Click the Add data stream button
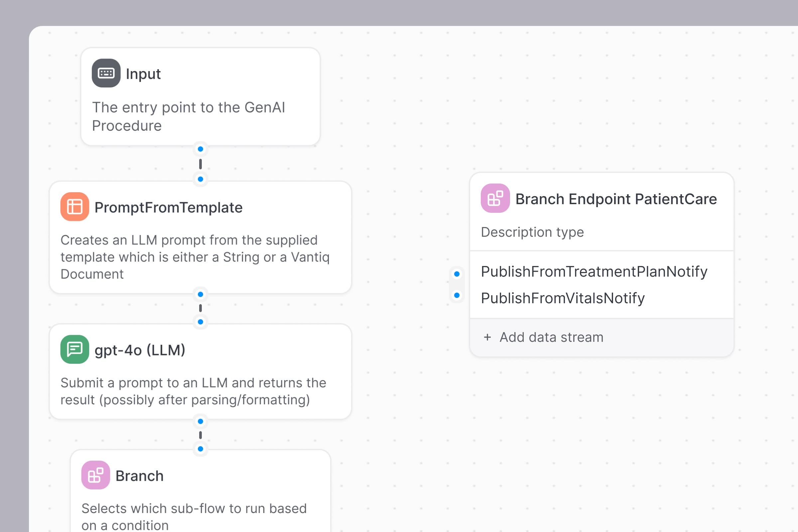 551,337
